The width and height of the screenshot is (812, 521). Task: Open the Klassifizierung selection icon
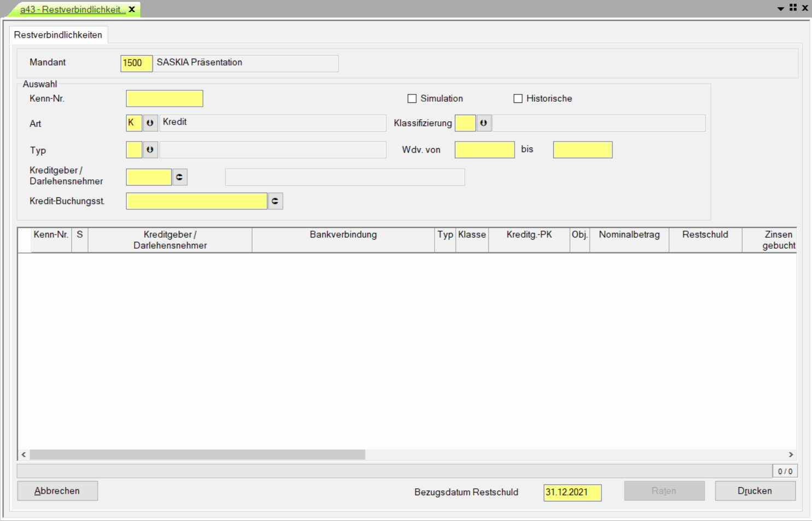tap(483, 123)
